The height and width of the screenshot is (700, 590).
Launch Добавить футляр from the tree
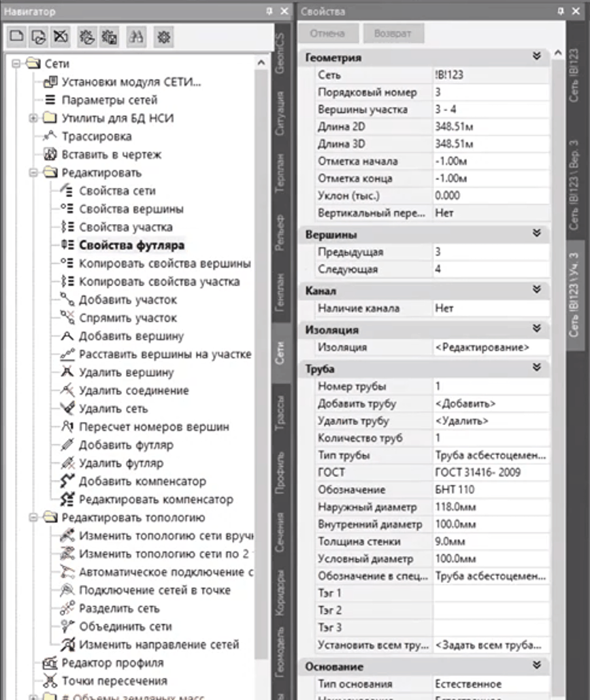(x=126, y=445)
